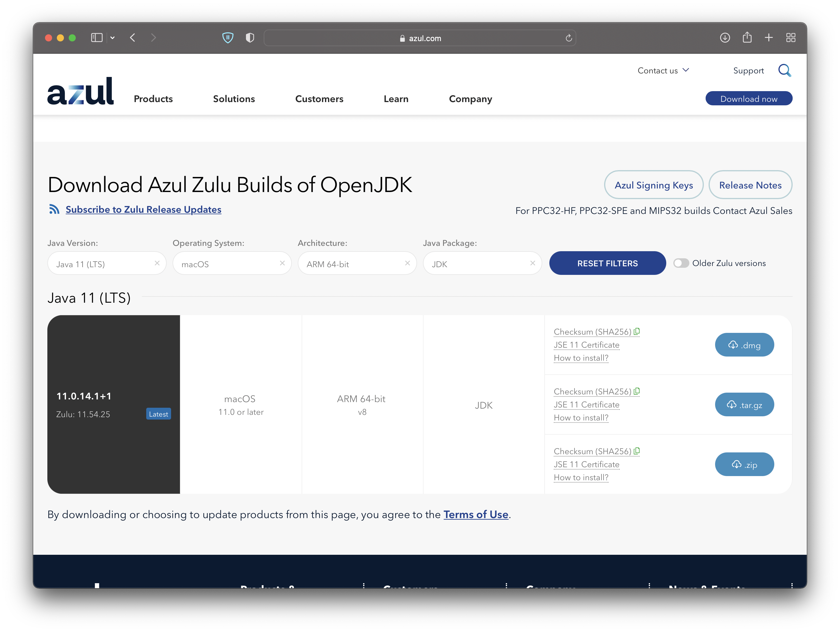Open the Solutions navigation menu
This screenshot has width=840, height=632.
tap(234, 99)
